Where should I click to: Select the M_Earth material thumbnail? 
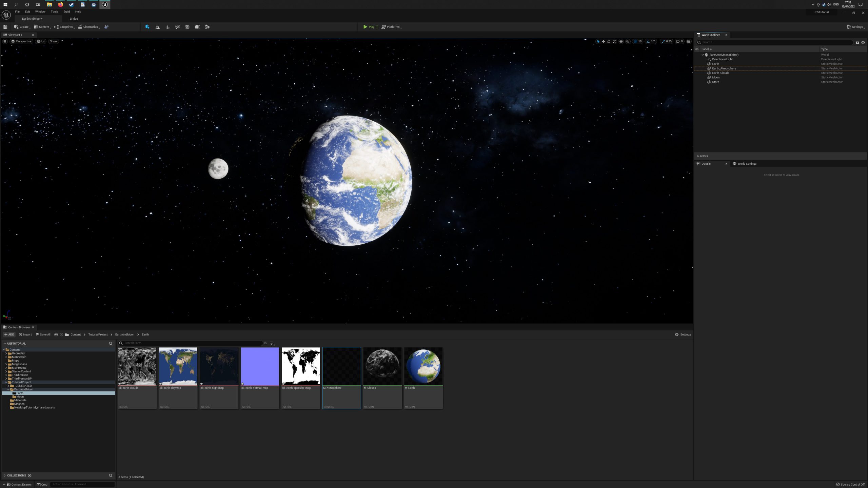(423, 366)
